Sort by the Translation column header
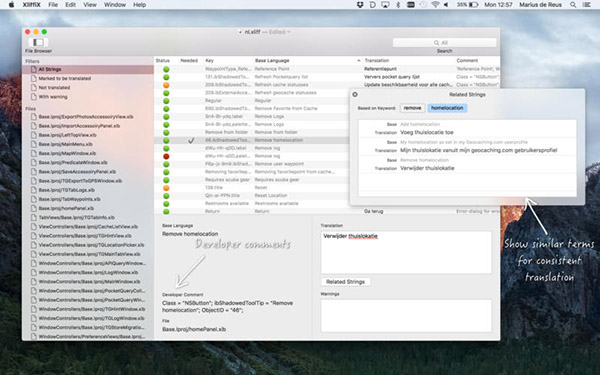This screenshot has width=600, height=375. pyautogui.click(x=377, y=60)
